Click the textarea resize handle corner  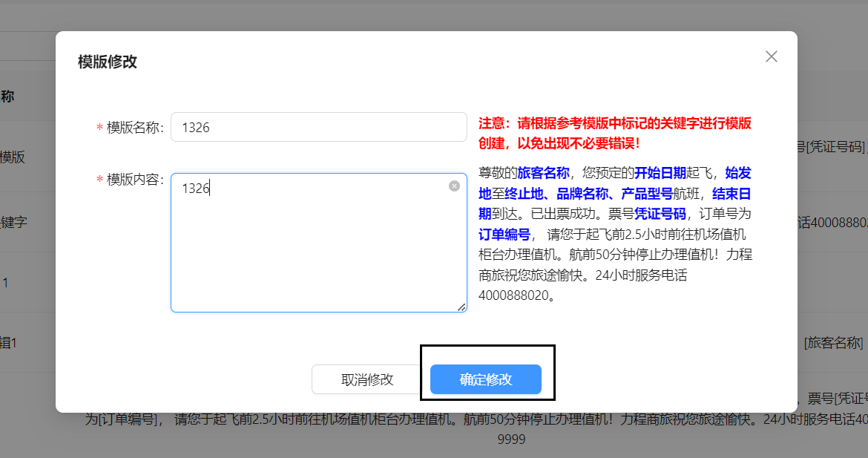461,307
